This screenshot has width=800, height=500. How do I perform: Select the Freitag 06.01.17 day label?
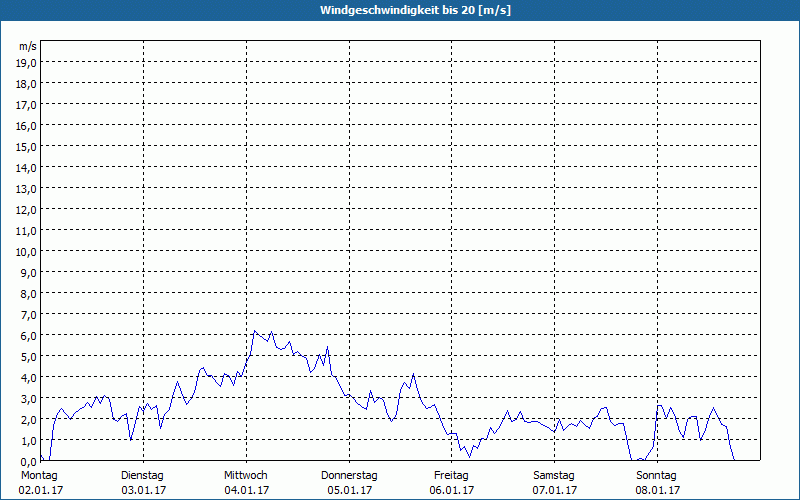click(452, 483)
